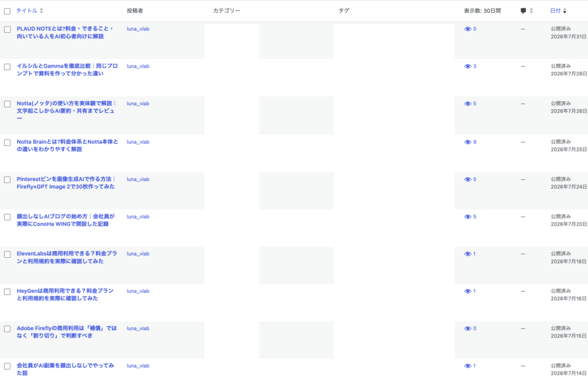Image resolution: width=588 pixels, height=388 pixels.
Task: Click views eye icon for Pinterest row
Action: tap(467, 180)
